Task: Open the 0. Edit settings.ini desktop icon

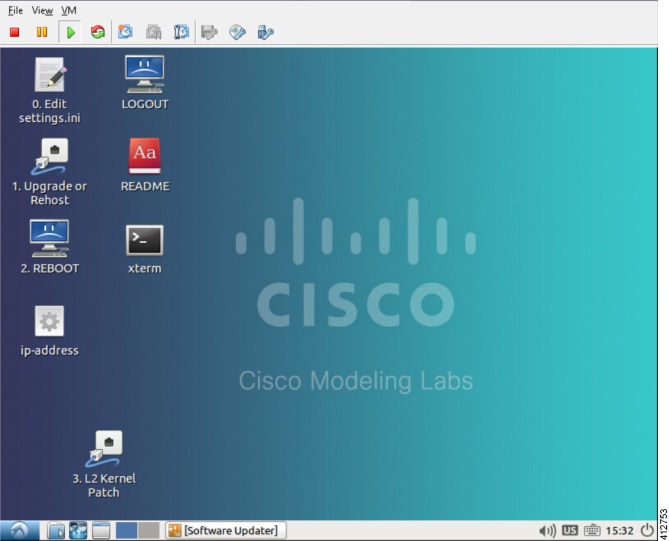Action: click(49, 90)
